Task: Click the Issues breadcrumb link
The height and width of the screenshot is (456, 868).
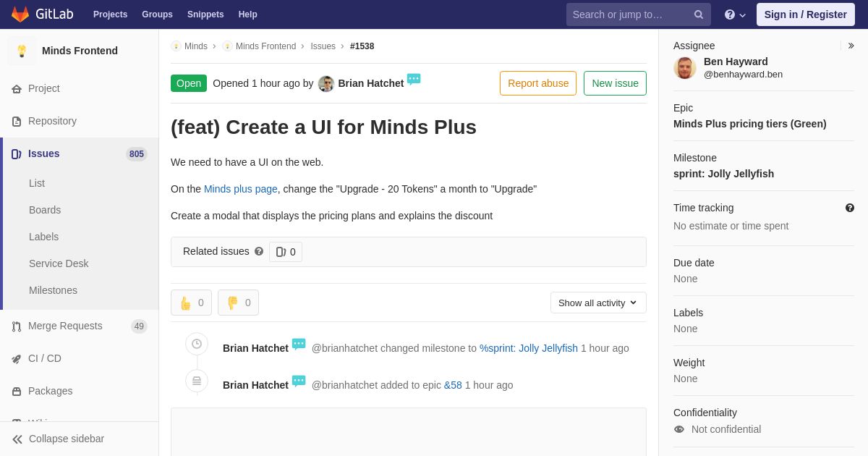Action: tap(323, 46)
